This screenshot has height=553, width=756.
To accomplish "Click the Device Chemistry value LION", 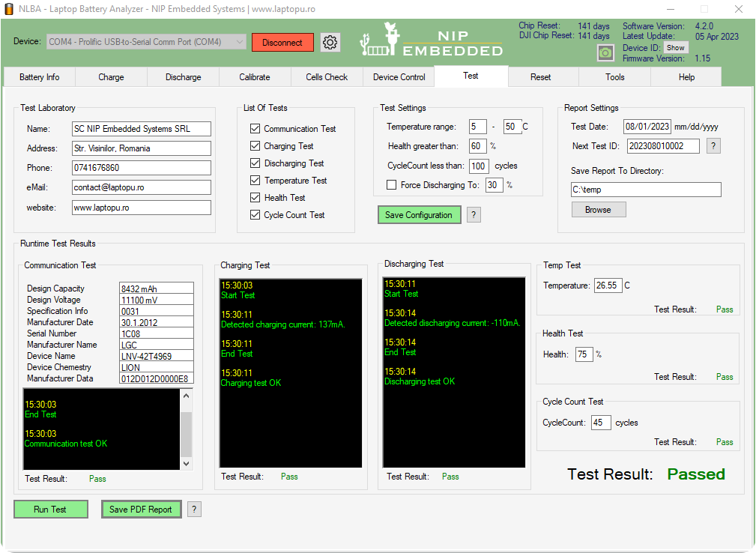I will click(x=156, y=367).
